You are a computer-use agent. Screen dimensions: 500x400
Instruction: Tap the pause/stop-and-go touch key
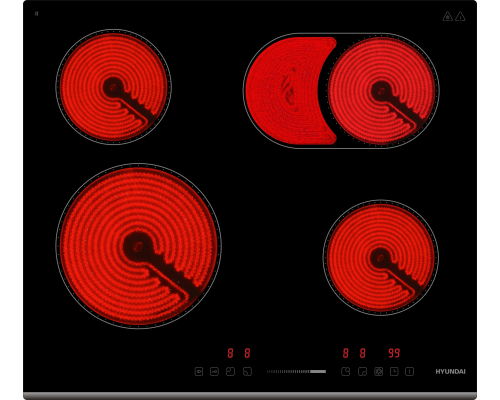(199, 371)
